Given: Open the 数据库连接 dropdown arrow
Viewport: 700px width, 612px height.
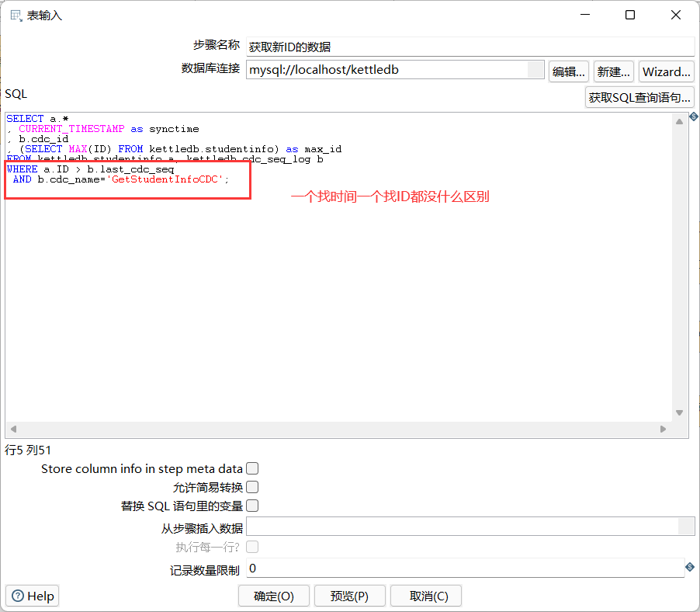Looking at the screenshot, I should tap(535, 70).
